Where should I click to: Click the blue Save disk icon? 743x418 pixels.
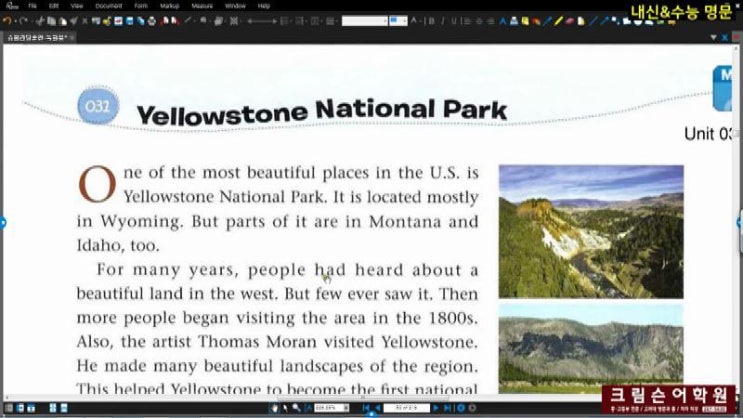pyautogui.click(x=129, y=21)
